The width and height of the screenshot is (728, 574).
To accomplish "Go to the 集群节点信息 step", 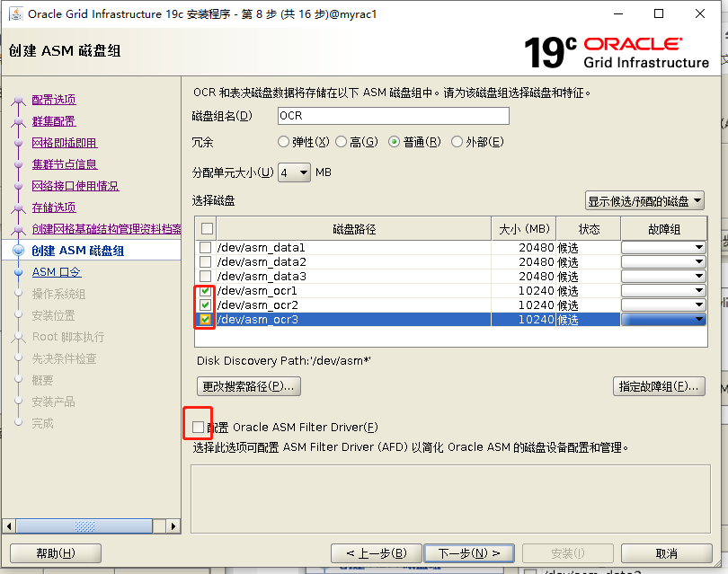I will coord(65,164).
